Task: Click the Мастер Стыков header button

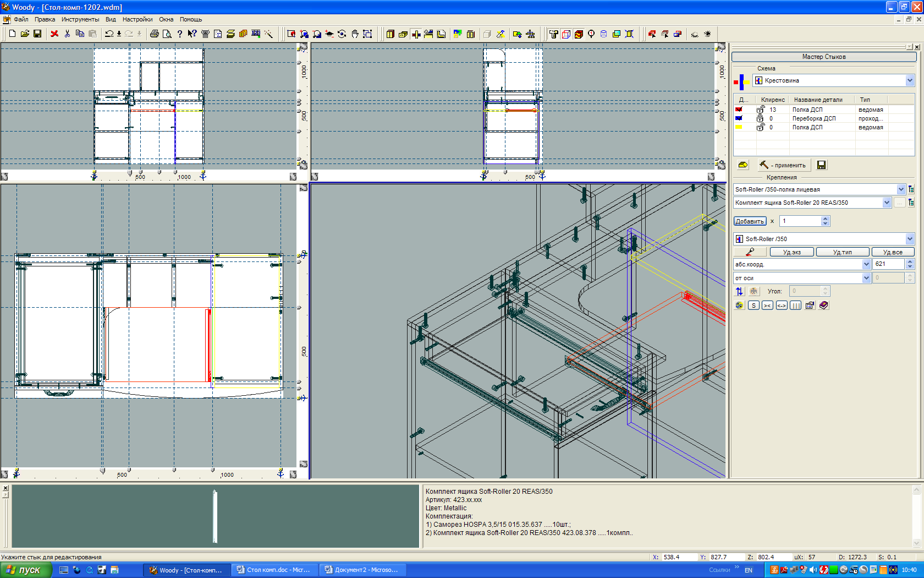Action: (824, 57)
